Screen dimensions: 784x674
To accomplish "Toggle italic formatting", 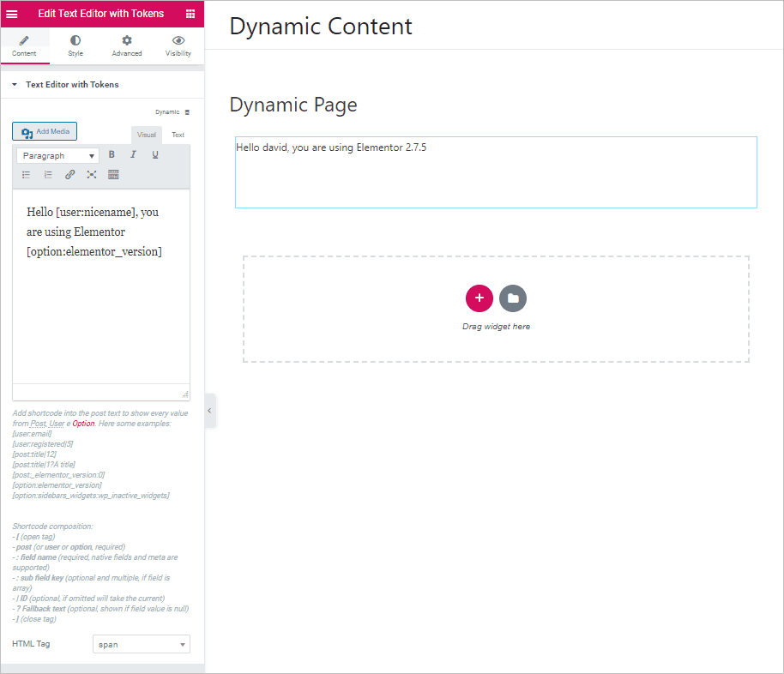I will (134, 154).
